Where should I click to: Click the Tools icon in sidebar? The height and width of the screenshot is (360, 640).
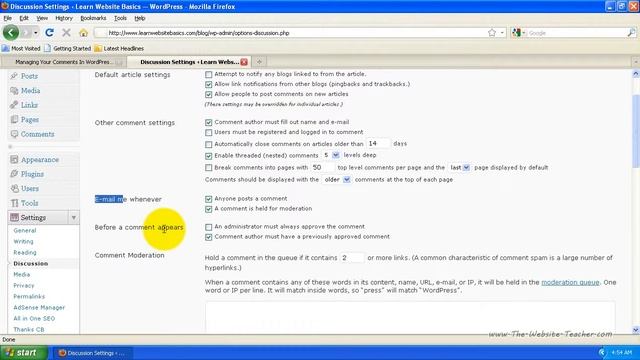point(14,203)
